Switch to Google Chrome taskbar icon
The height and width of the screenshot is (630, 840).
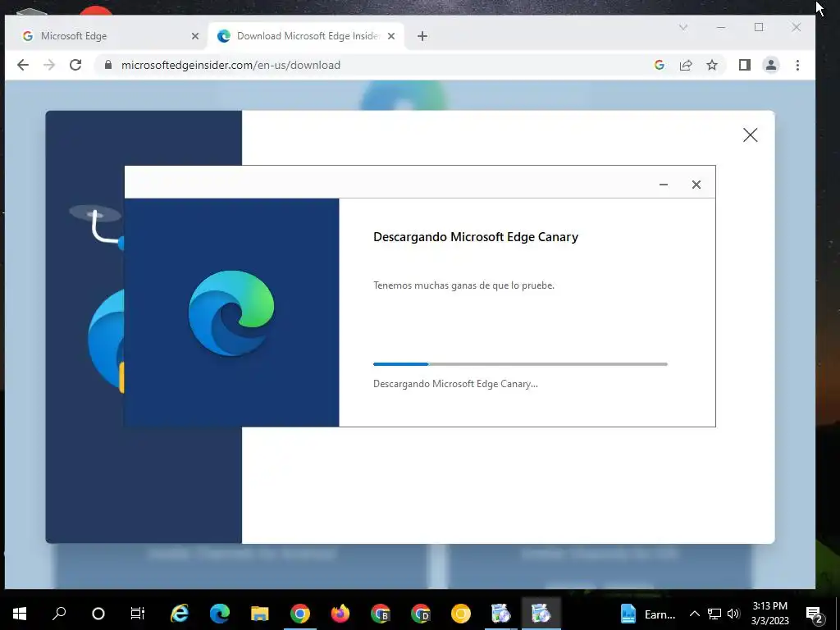300,614
